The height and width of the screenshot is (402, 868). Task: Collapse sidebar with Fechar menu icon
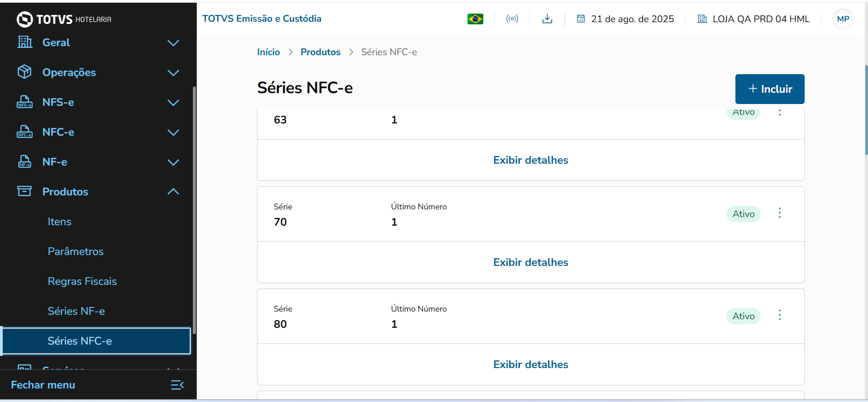point(177,385)
